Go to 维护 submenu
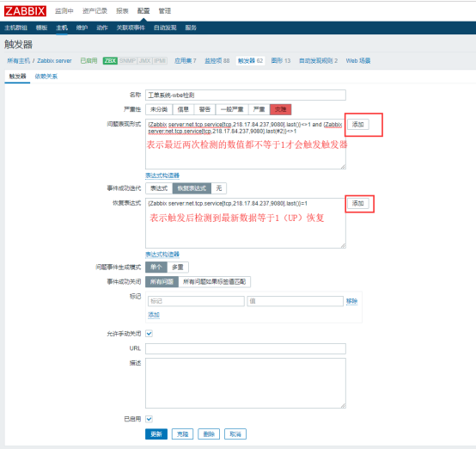Viewport: 476px width, 449px height. pyautogui.click(x=82, y=28)
